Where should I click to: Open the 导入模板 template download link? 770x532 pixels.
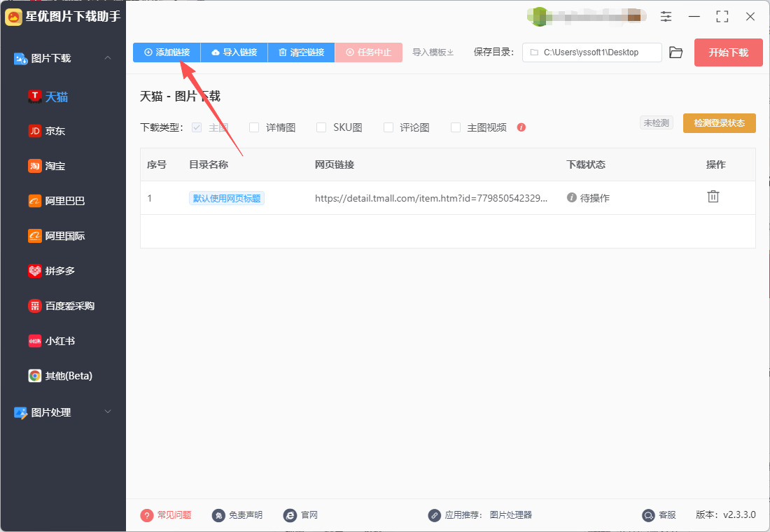click(433, 52)
